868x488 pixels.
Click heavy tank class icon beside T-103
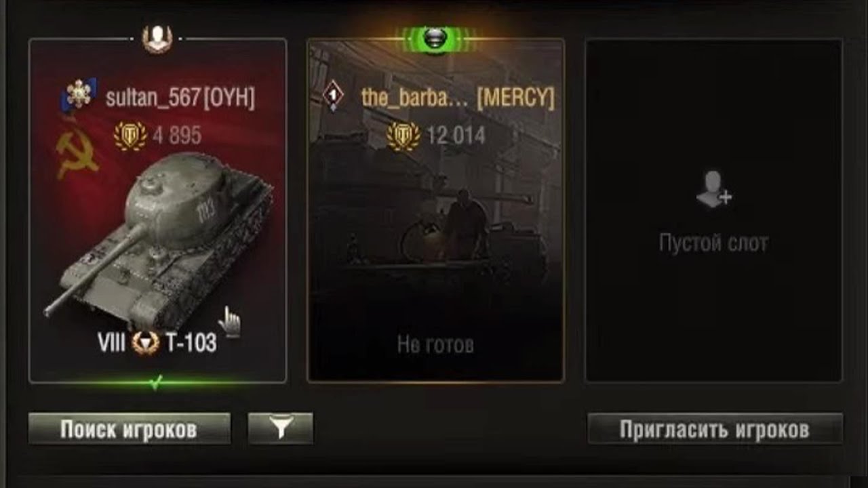pos(145,343)
